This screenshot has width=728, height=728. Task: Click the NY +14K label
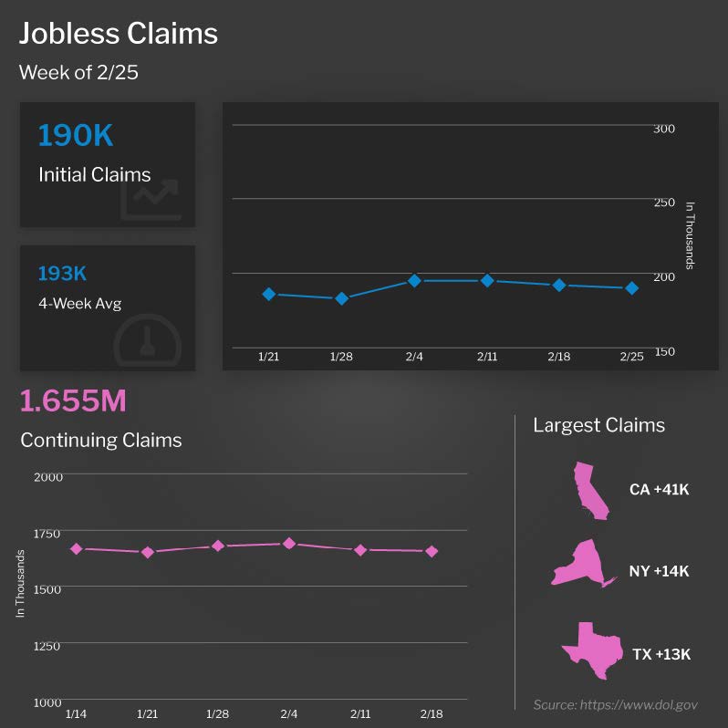659,570
